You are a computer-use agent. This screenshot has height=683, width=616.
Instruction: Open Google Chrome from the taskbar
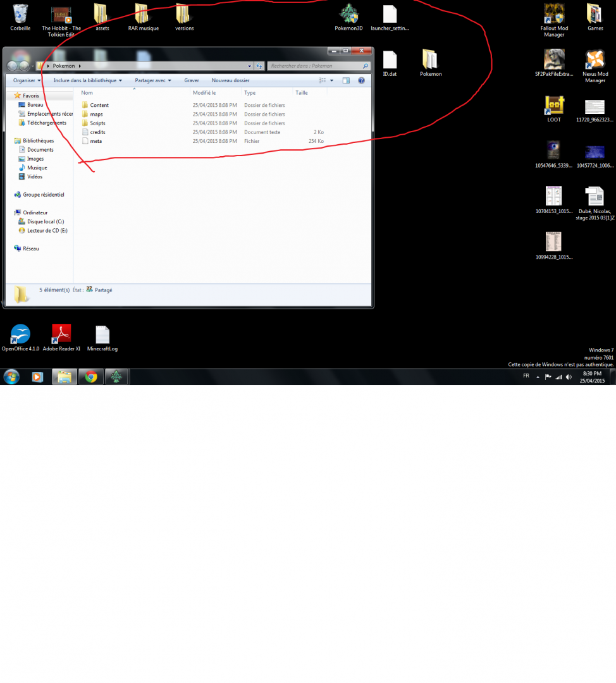(91, 377)
